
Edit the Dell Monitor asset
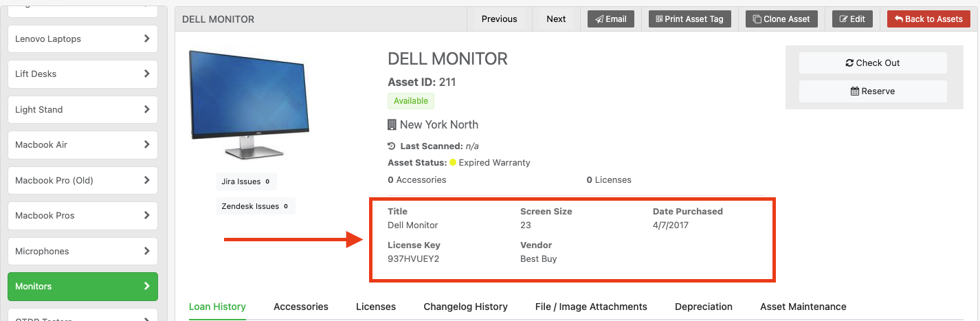[x=852, y=19]
